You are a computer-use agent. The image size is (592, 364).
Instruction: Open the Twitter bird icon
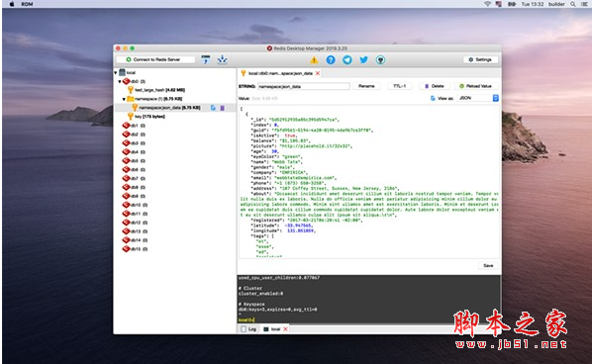[363, 60]
